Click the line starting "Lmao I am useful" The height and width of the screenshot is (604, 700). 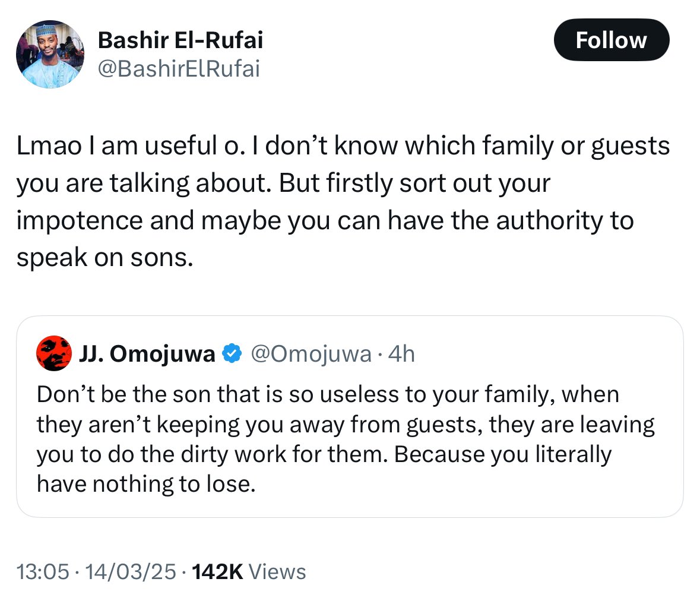click(343, 147)
